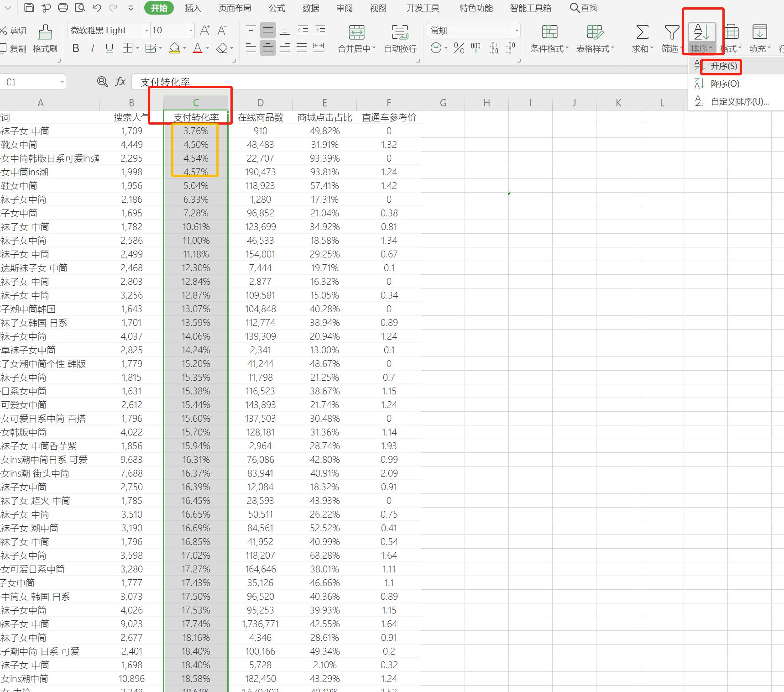Click the Undo arrow icon

coord(97,7)
